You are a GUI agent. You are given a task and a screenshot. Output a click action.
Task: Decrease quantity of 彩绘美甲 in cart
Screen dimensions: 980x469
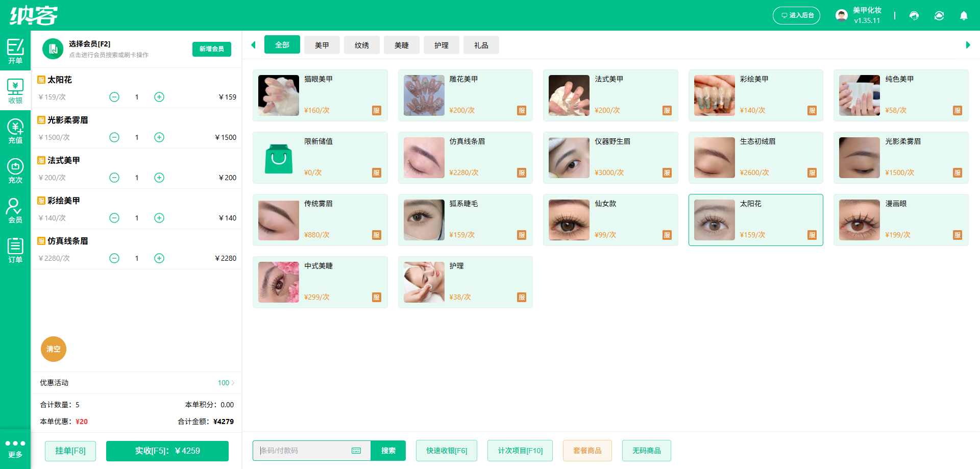pyautogui.click(x=114, y=218)
